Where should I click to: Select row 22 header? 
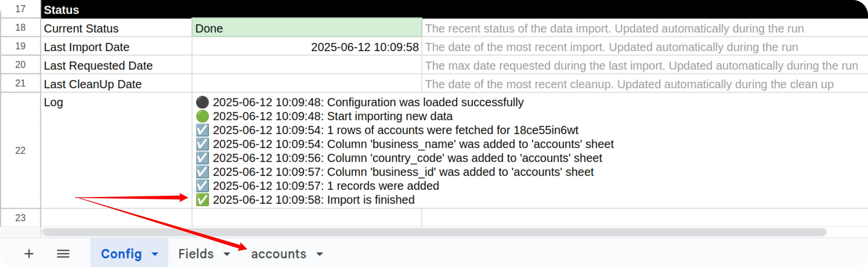pos(21,151)
